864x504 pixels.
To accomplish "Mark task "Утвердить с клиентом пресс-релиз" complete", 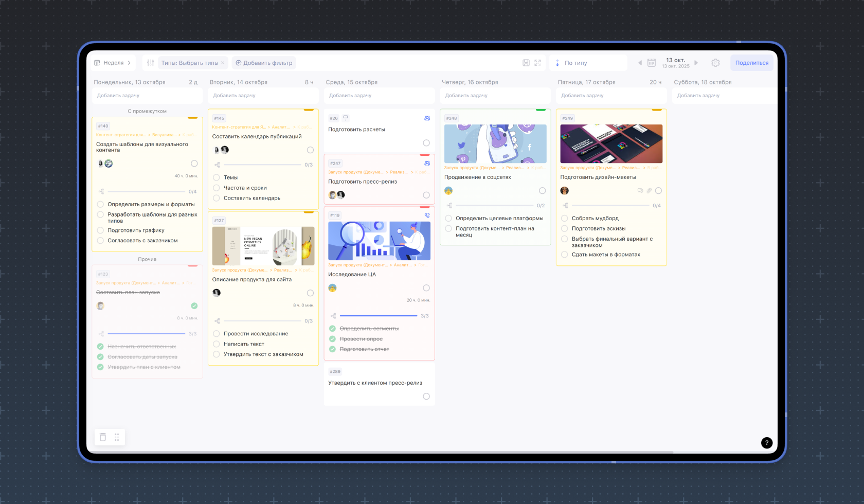I will pyautogui.click(x=426, y=397).
